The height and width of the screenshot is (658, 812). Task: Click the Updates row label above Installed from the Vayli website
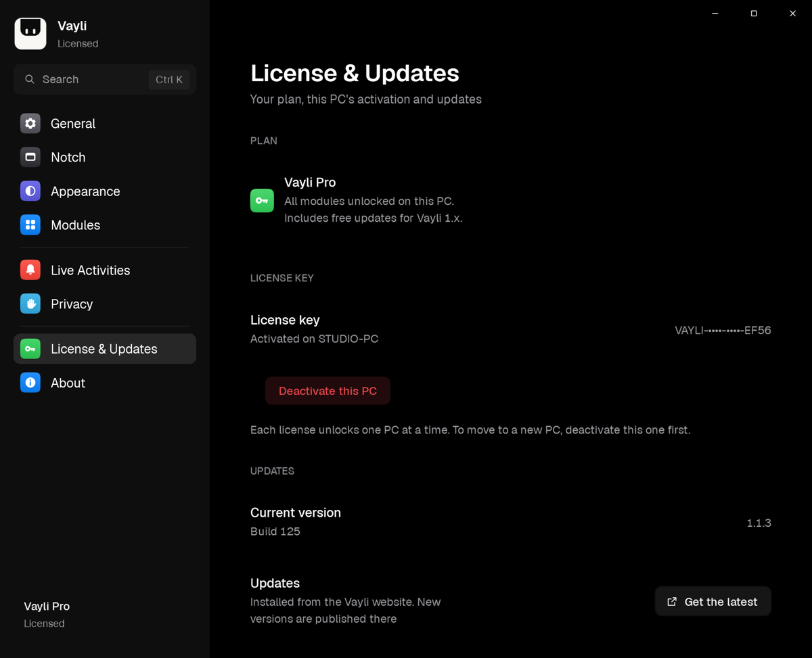point(275,583)
